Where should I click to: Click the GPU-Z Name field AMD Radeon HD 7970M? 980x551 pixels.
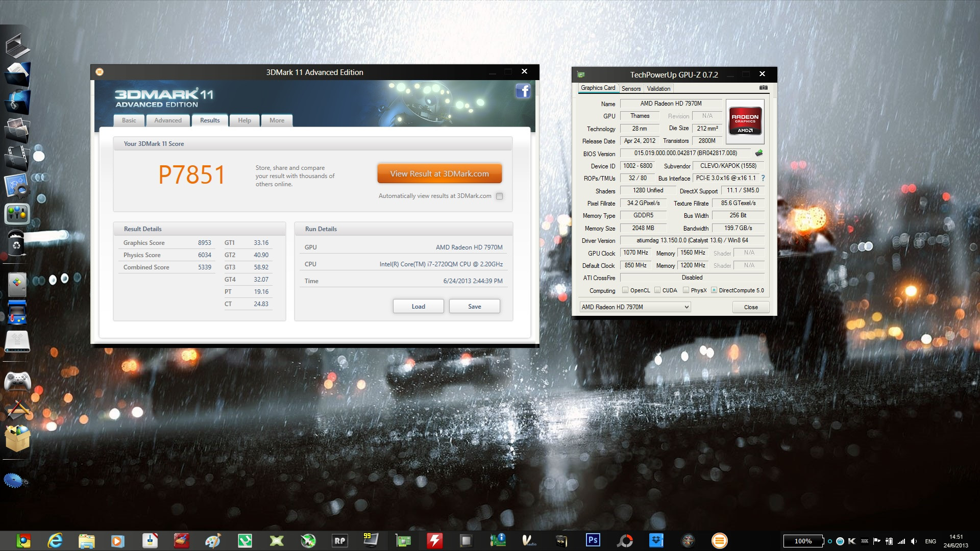click(671, 104)
